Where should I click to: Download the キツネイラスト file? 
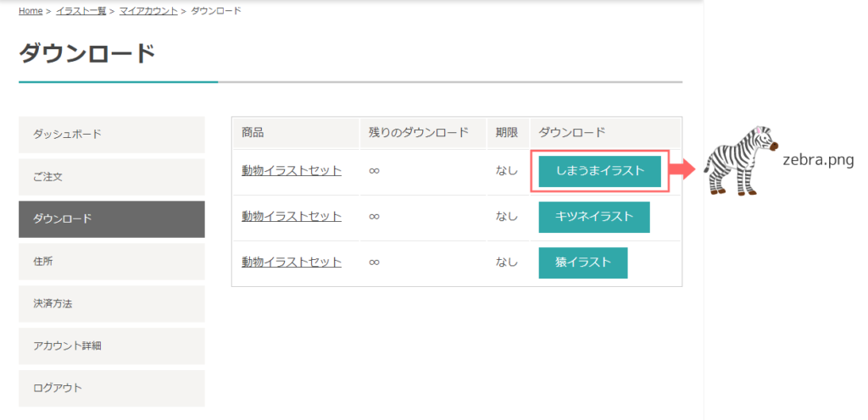[594, 217]
